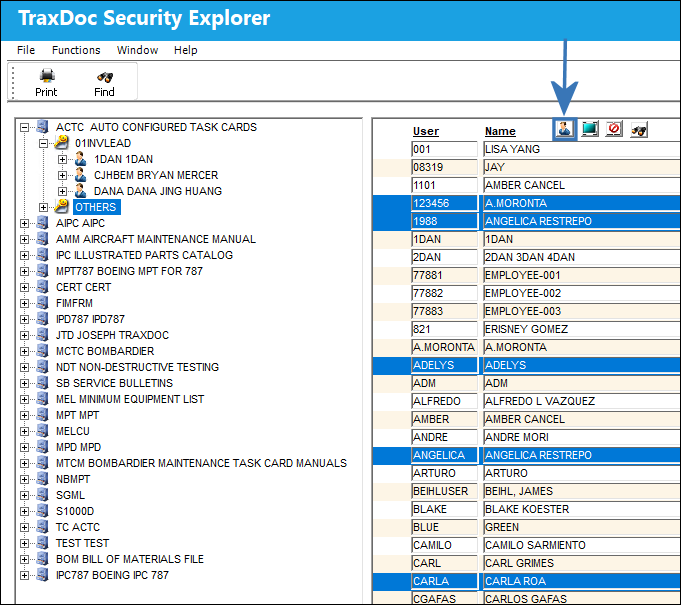Click the book icon beside AIPC AIPC

tap(42, 223)
